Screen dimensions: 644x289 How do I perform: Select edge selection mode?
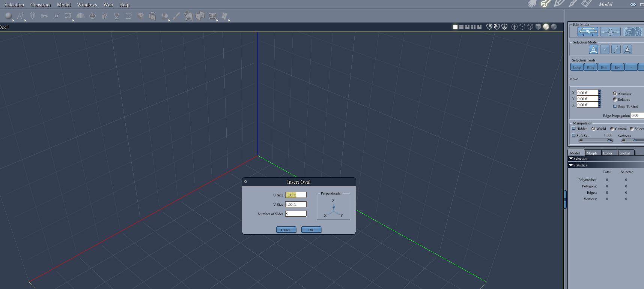[616, 49]
